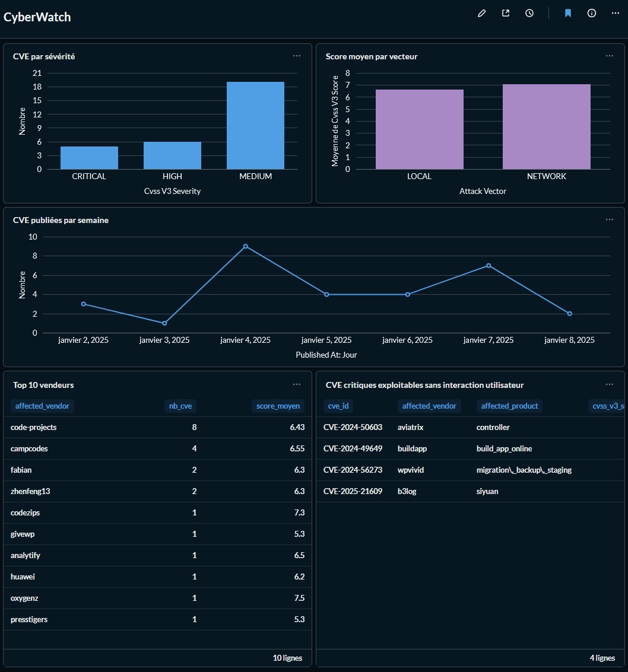
Task: Sort by the score_moyen column header
Action: tap(278, 406)
